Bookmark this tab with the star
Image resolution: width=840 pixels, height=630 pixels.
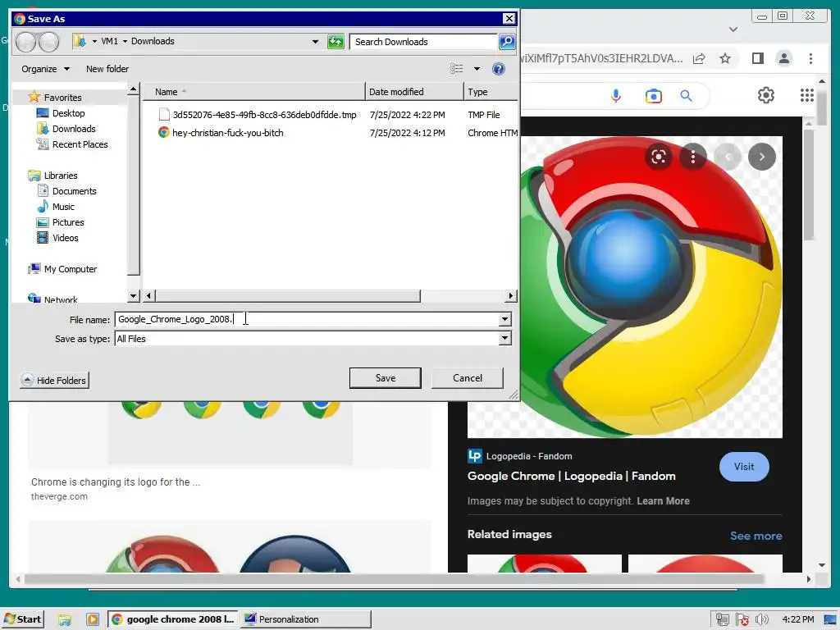pos(725,58)
